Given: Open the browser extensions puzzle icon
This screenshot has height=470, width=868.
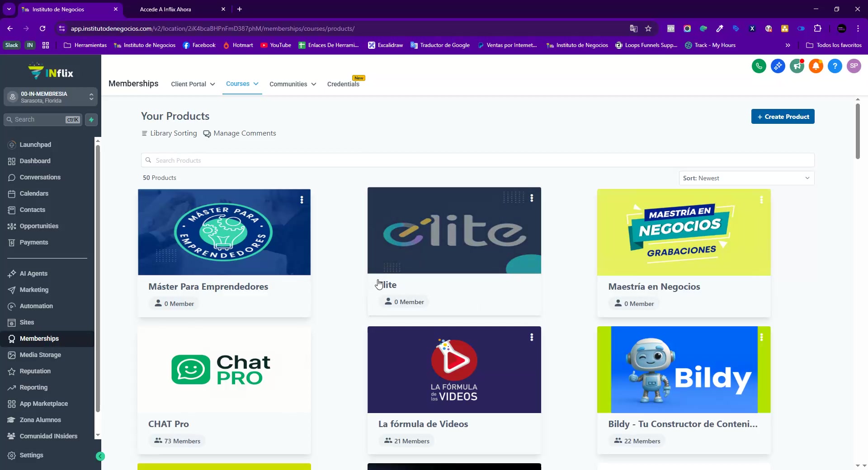Looking at the screenshot, I should (817, 28).
